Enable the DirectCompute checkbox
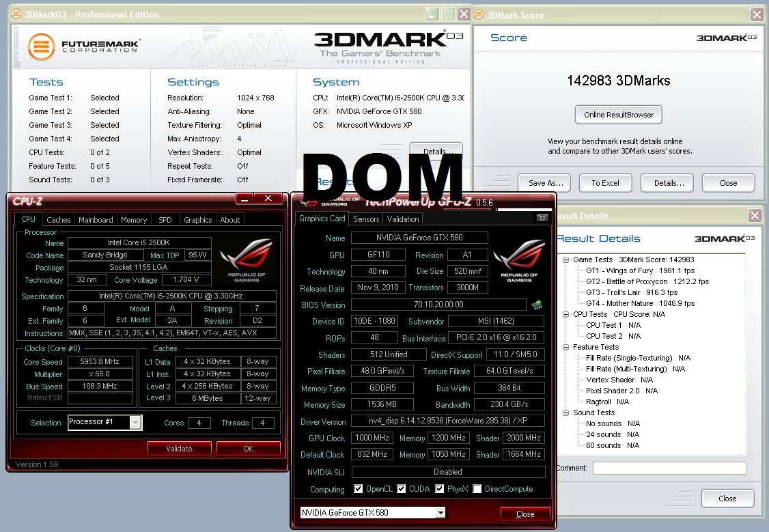Image resolution: width=769 pixels, height=532 pixels. [x=477, y=489]
